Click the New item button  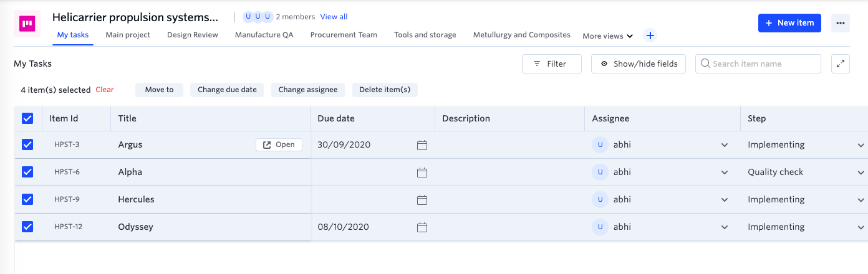[x=789, y=23]
